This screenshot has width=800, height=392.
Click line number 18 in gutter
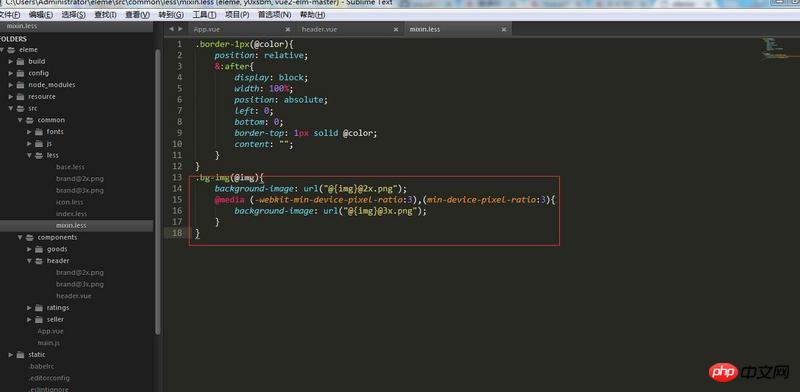click(177, 233)
